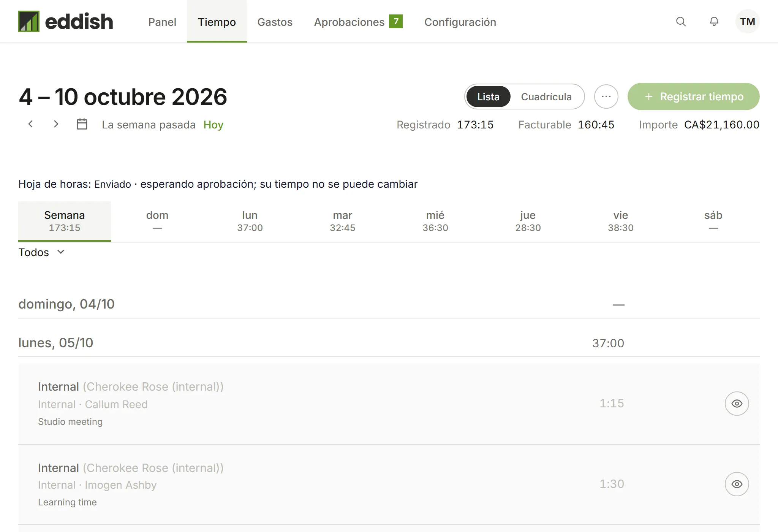Image resolution: width=778 pixels, height=532 pixels.
Task: Click the Imogen Ashby Learning time entry
Action: point(389,484)
